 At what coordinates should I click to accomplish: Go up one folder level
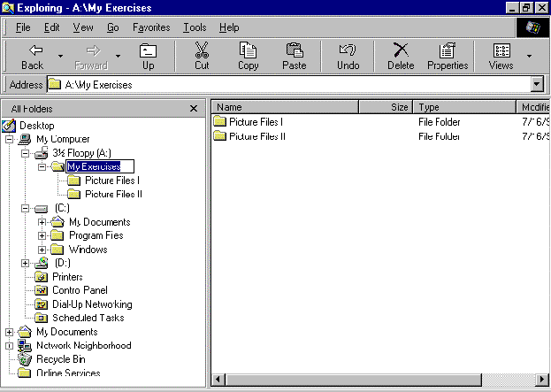click(x=148, y=57)
